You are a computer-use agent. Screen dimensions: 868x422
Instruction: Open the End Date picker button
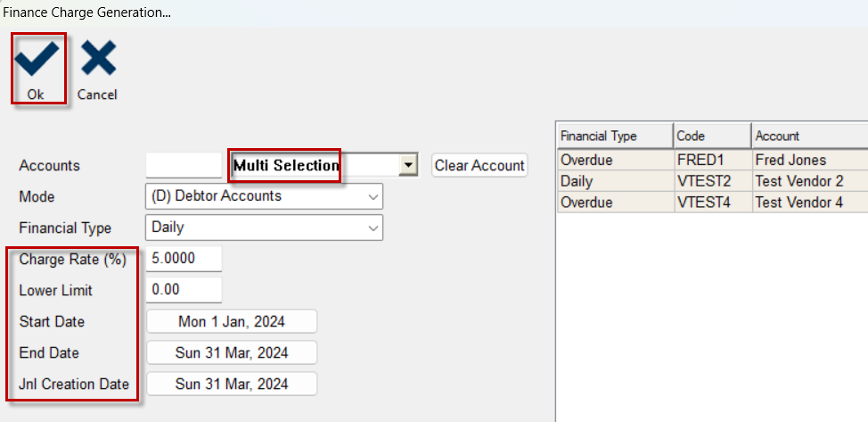point(232,352)
